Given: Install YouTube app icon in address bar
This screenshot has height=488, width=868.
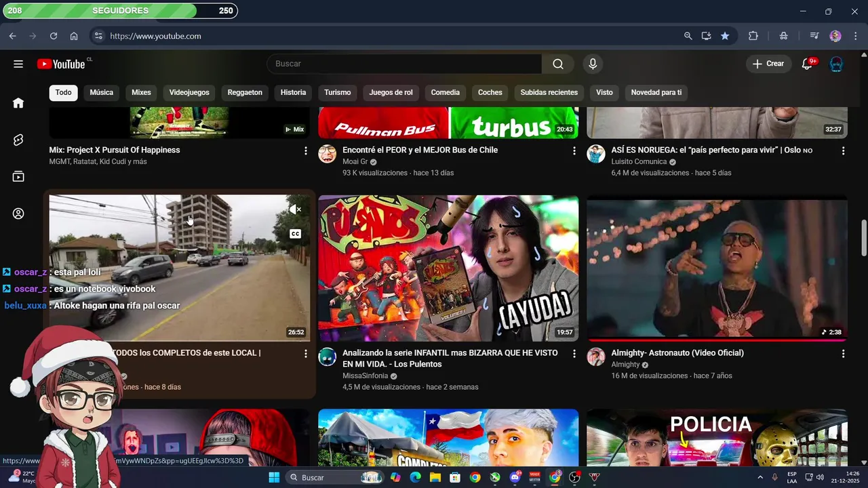Looking at the screenshot, I should click(706, 36).
